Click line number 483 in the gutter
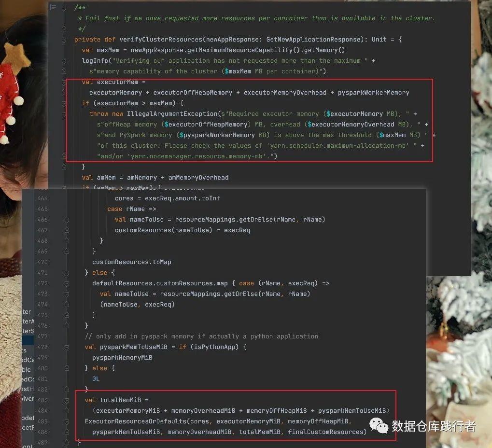Image resolution: width=492 pixels, height=448 pixels. 42,400
